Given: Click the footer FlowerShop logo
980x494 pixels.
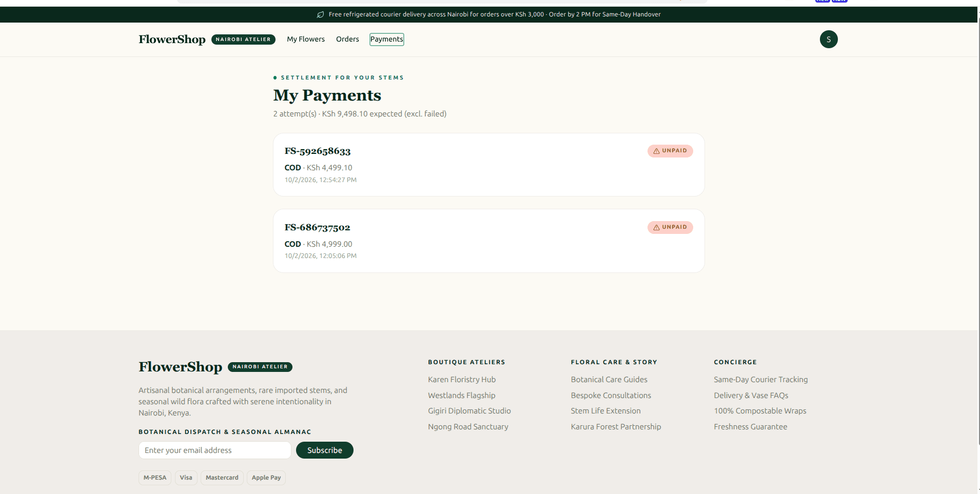Looking at the screenshot, I should coord(180,367).
